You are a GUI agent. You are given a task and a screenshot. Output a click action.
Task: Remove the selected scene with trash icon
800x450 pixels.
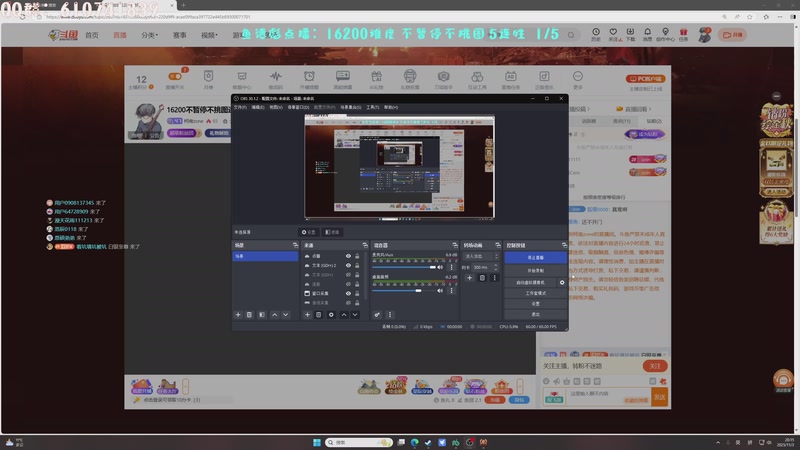[249, 315]
